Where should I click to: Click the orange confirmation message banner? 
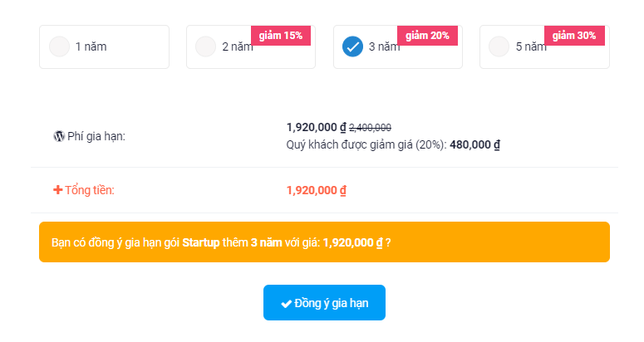[x=324, y=242]
